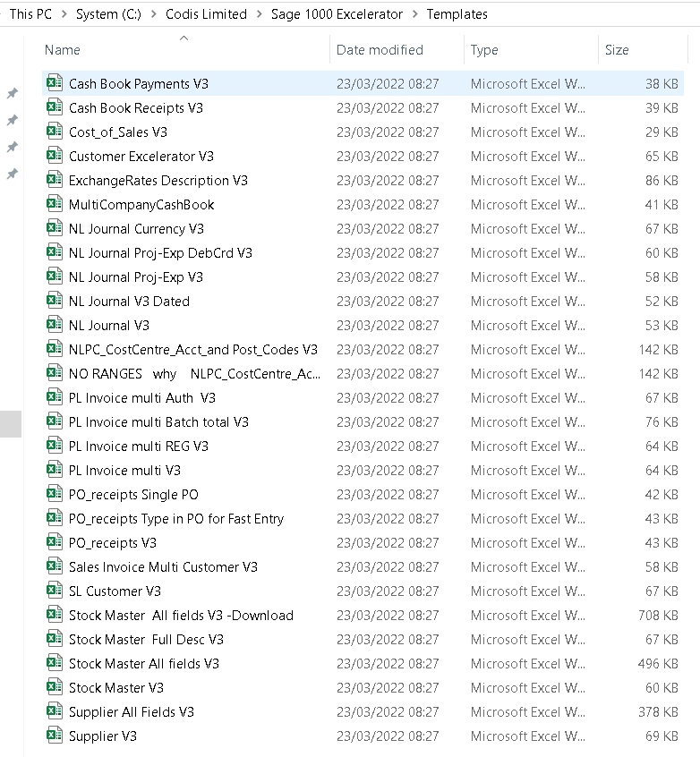The width and height of the screenshot is (700, 757).
Task: Sort files by Date modified column
Action: (380, 50)
